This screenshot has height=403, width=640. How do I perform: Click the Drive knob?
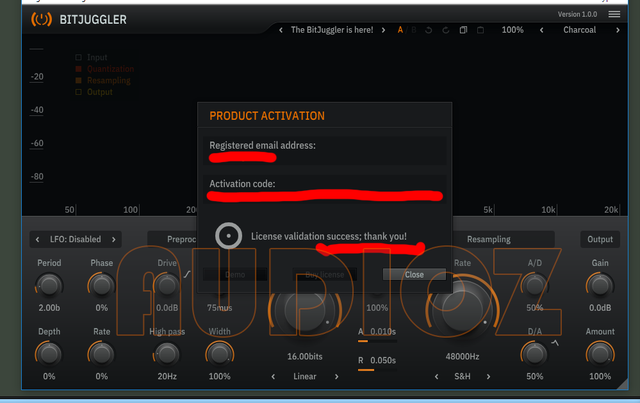coord(167,285)
